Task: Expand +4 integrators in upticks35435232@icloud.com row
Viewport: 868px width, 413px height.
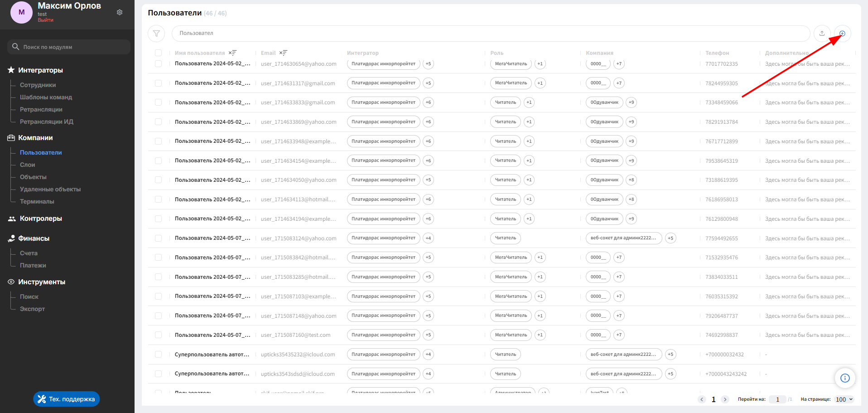Action: click(428, 355)
